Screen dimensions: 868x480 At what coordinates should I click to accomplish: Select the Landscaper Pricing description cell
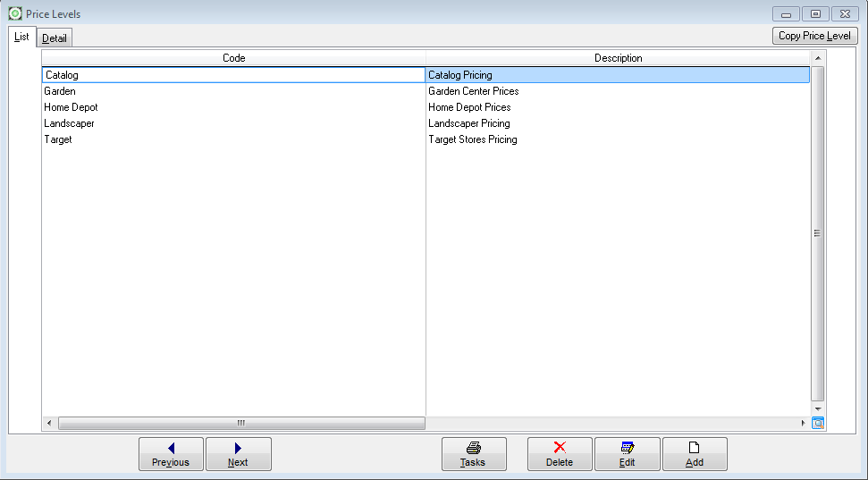click(x=469, y=123)
